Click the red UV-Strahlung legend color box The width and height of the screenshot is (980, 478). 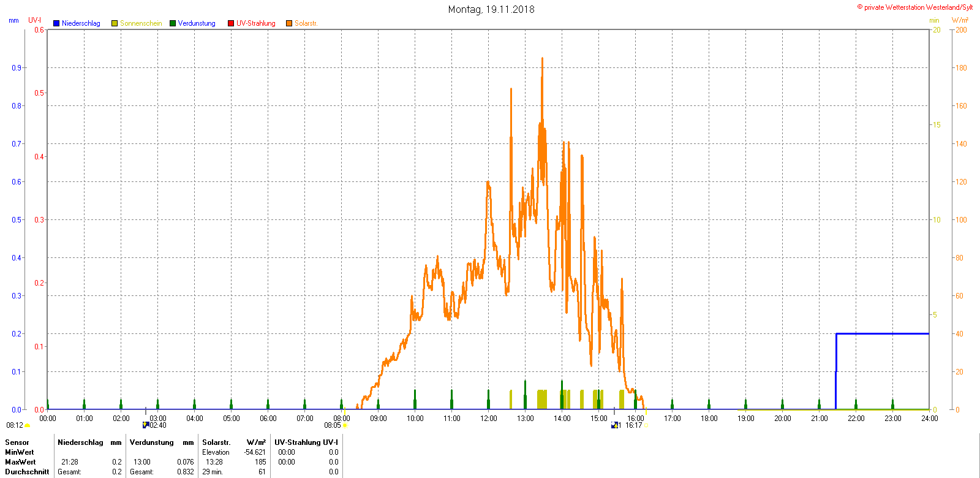(231, 23)
